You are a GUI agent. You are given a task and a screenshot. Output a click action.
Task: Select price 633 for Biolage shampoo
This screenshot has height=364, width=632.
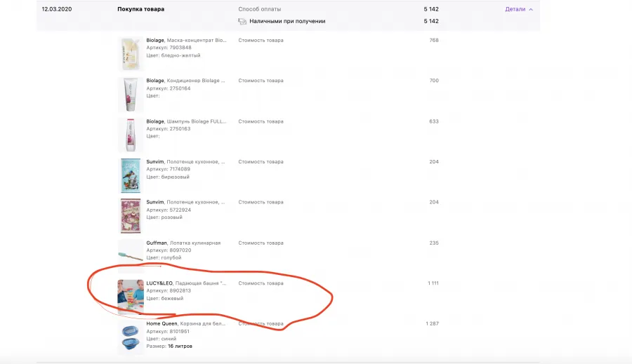click(x=434, y=121)
